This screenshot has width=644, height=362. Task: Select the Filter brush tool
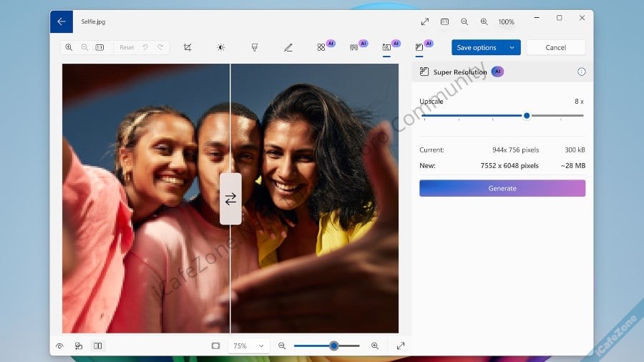click(x=255, y=47)
